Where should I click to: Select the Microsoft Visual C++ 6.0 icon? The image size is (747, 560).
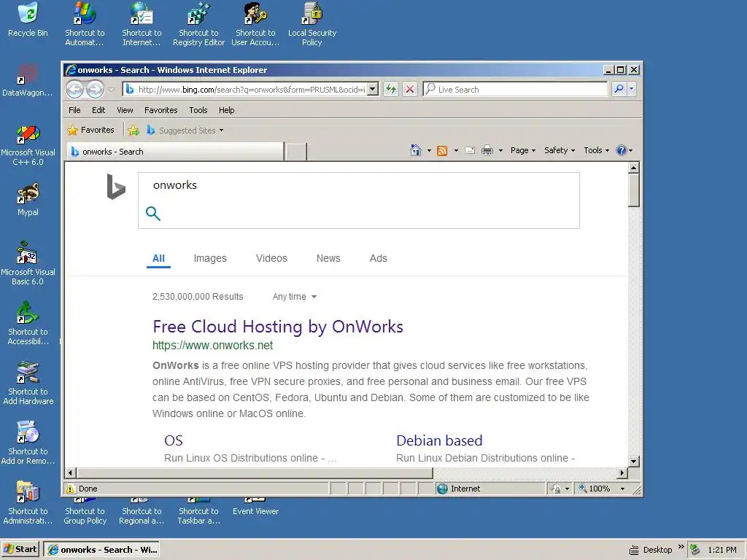coord(28,145)
